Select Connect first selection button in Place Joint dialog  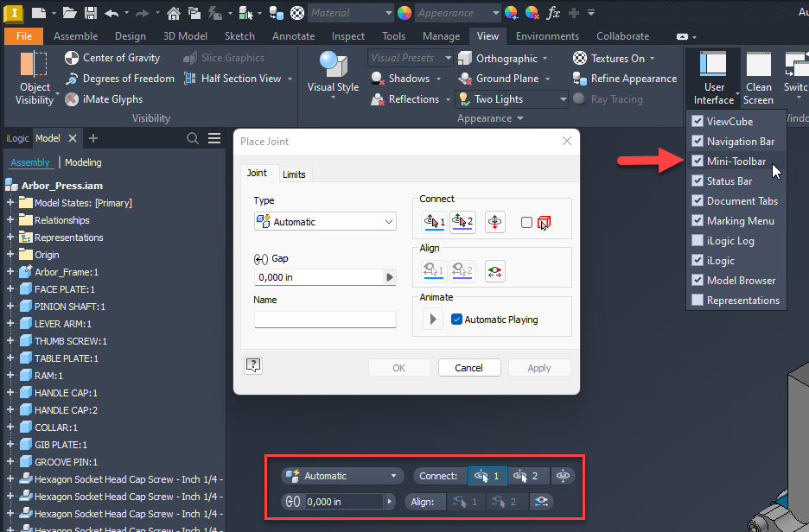point(434,222)
